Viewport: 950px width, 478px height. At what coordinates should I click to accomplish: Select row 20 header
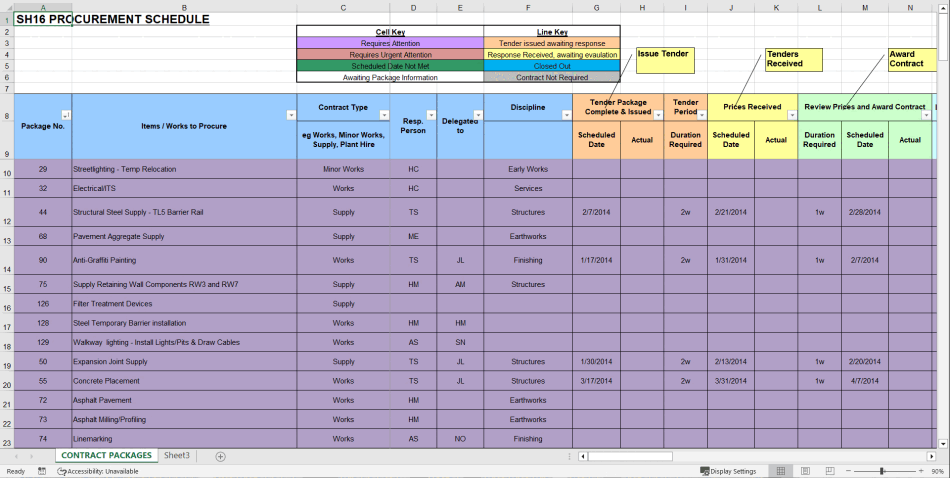[x=7, y=381]
